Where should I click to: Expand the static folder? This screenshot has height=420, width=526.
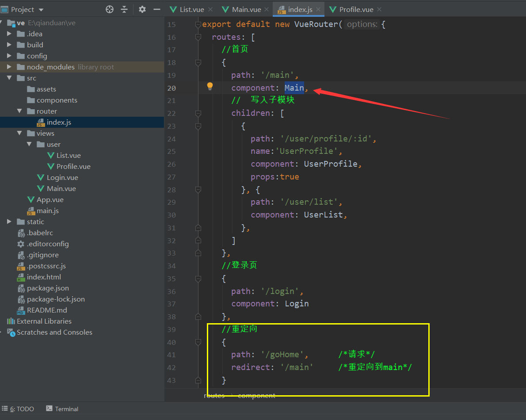point(9,222)
